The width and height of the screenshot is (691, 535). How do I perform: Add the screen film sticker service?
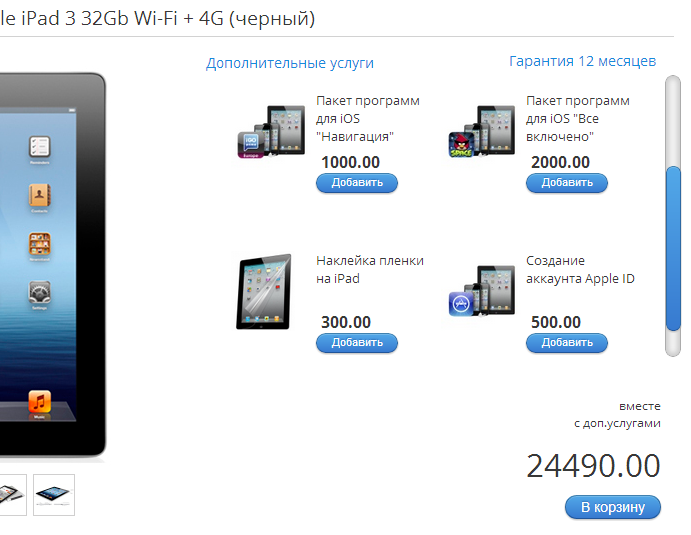click(x=357, y=343)
